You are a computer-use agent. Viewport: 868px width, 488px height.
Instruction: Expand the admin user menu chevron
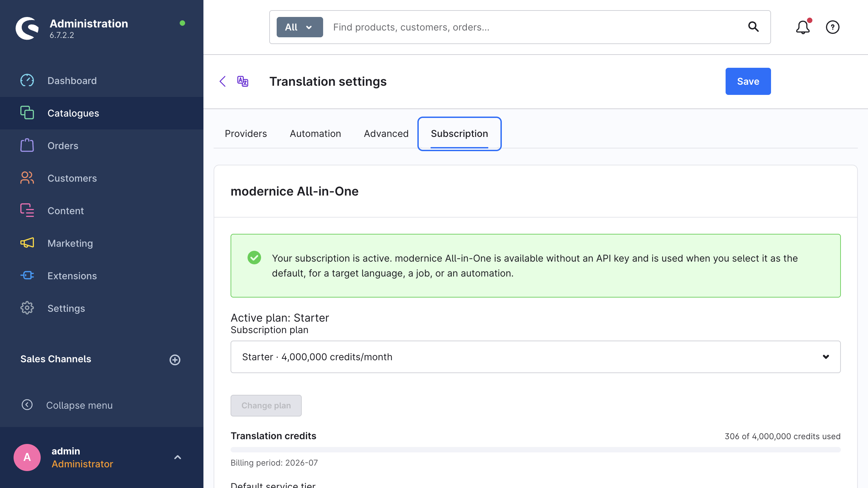click(x=178, y=457)
